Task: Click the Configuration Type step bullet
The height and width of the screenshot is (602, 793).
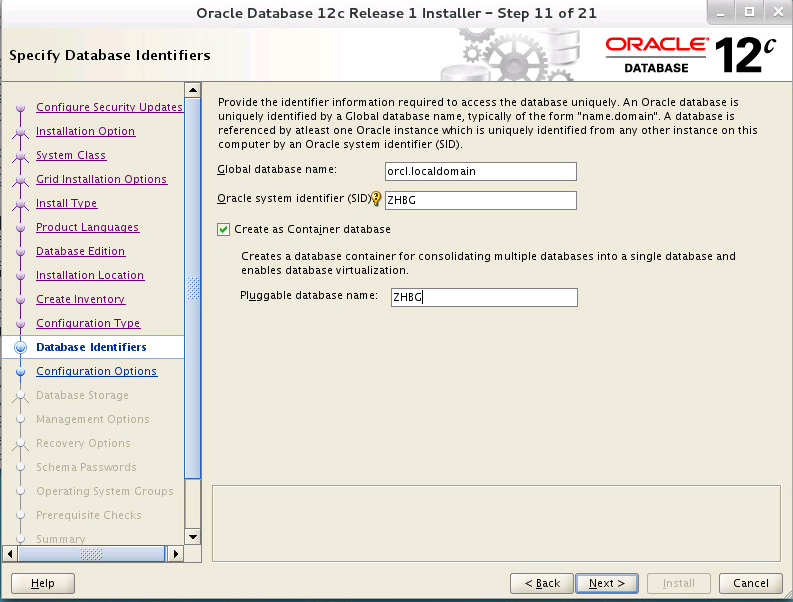Action: coord(20,324)
